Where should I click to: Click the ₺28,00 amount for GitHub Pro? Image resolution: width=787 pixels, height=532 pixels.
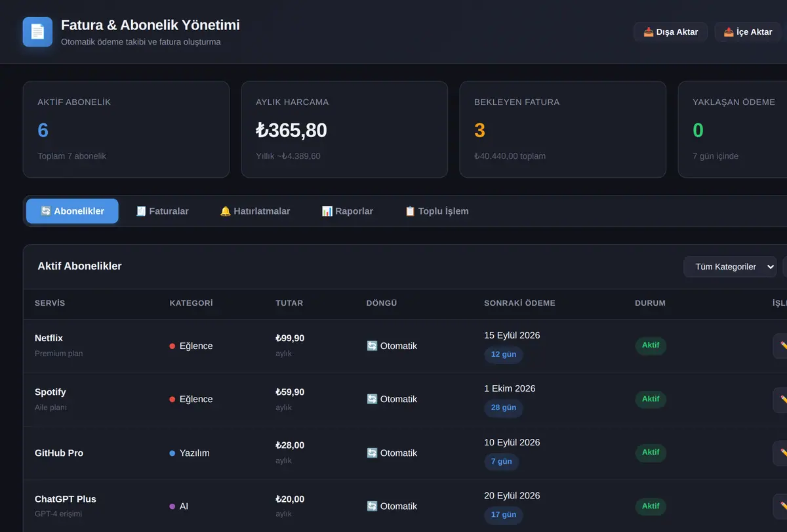[x=290, y=445]
